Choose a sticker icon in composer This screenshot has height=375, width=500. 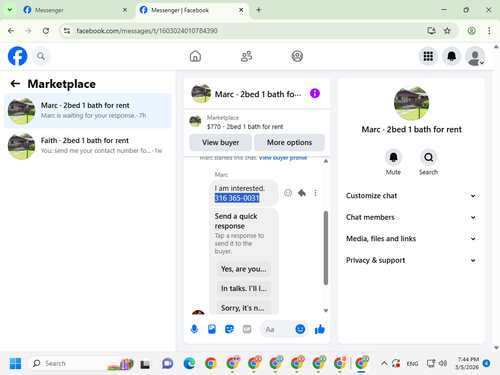(x=229, y=329)
